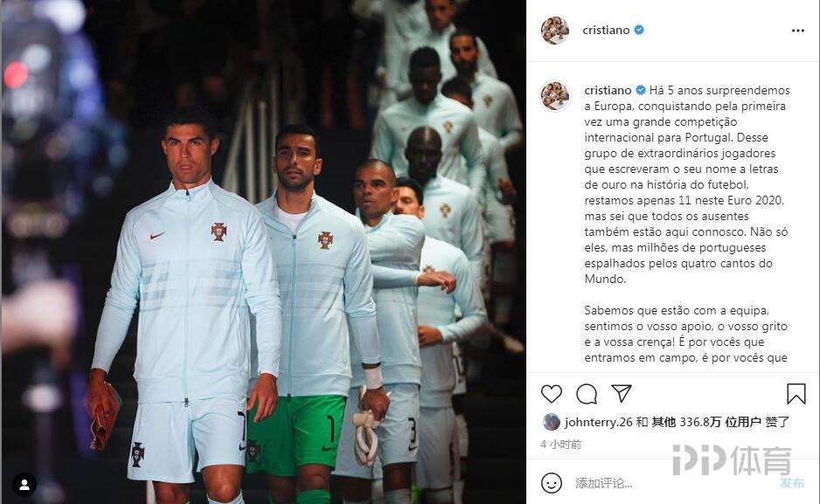Open johnterry.26 profile from likes line
This screenshot has width=820, height=504.
pos(598,422)
